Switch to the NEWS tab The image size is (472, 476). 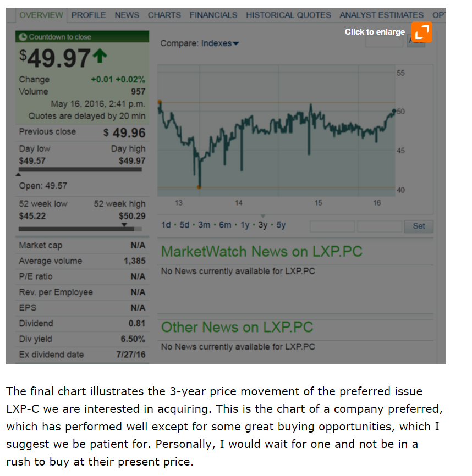(x=127, y=15)
